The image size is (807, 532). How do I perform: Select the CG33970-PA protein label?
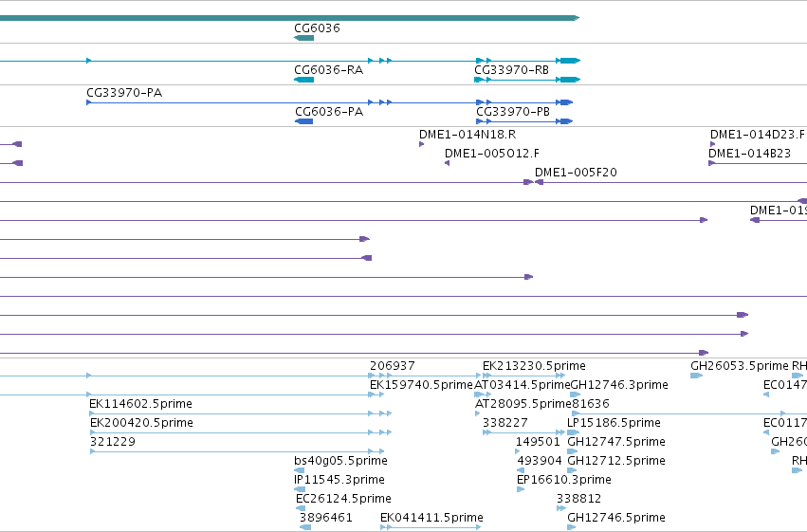tap(124, 93)
